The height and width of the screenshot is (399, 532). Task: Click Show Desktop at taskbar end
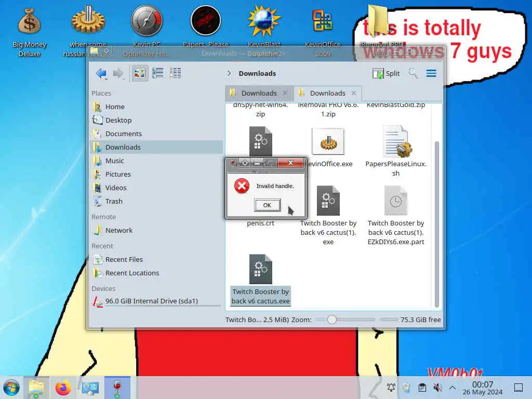518,388
